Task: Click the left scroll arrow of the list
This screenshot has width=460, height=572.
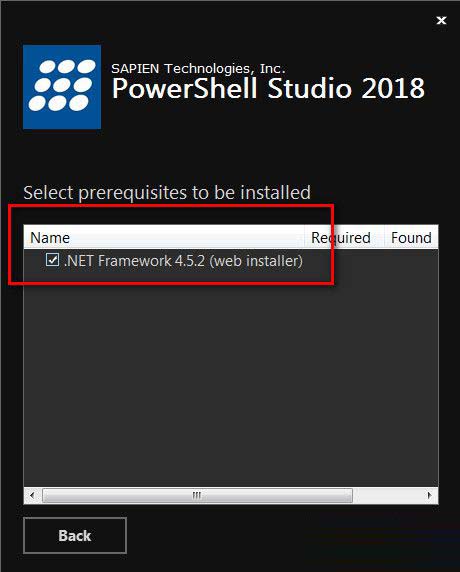Action: click(32, 495)
